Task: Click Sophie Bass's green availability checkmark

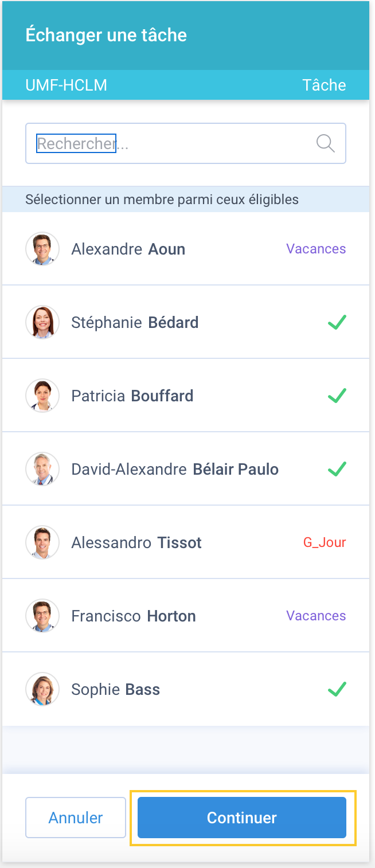Action: (337, 689)
